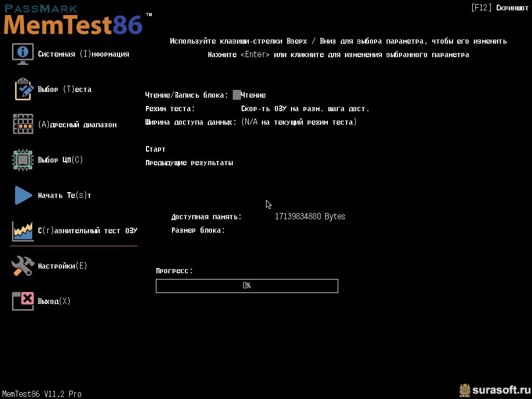This screenshot has width=532, height=399.
Task: Click the Exit red X icon
Action: click(23, 301)
